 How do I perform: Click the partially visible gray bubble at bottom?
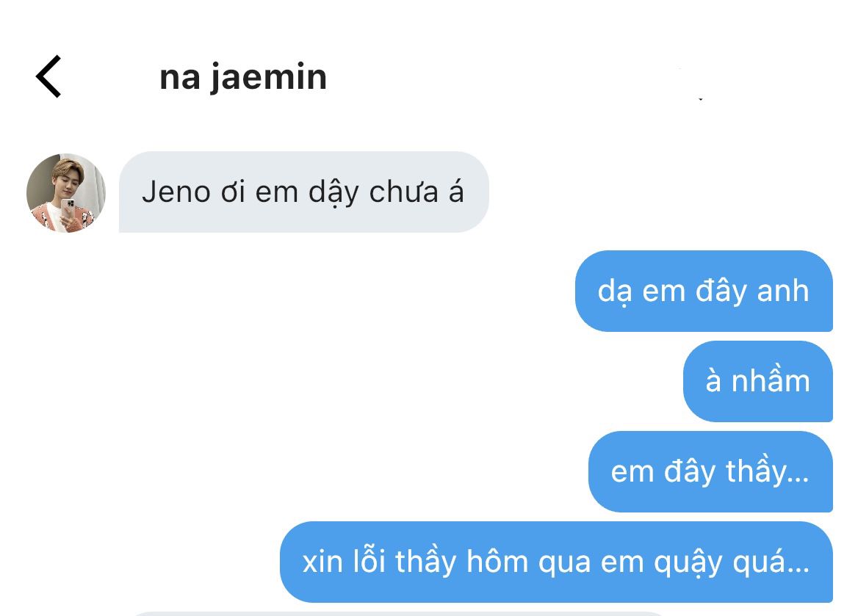coord(398,614)
